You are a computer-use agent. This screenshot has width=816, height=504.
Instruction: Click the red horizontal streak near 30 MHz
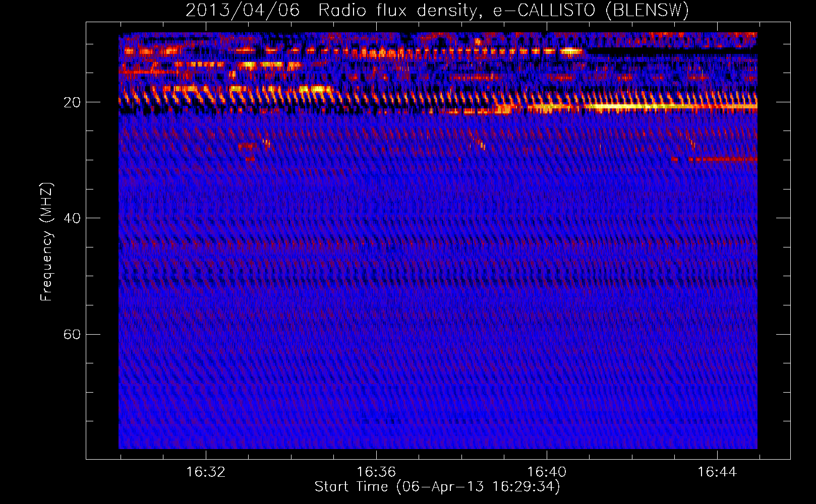(723, 159)
